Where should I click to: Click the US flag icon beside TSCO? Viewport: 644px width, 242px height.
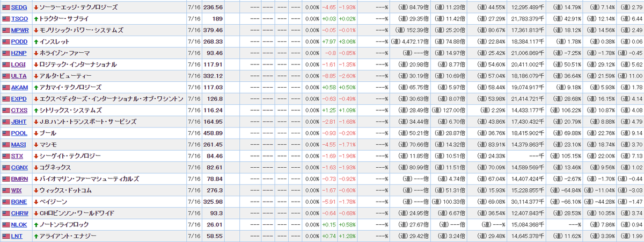tap(6, 18)
